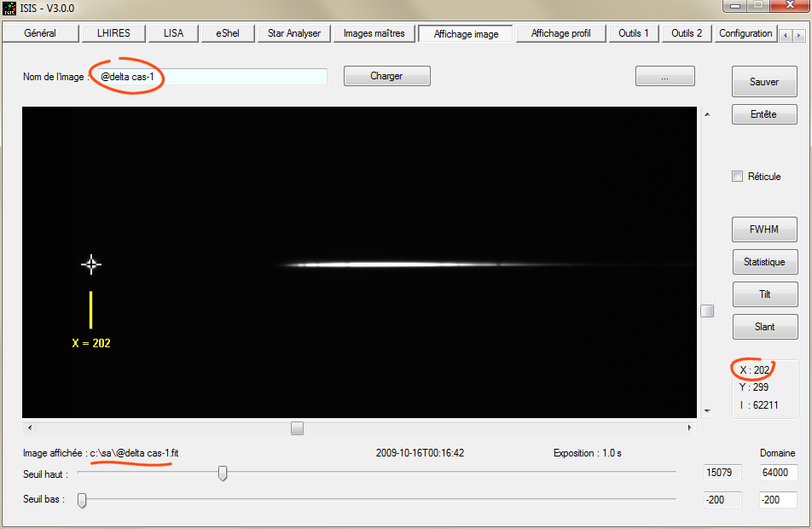Click the Seuil haut slider handle
This screenshot has width=812, height=529.
click(x=223, y=473)
